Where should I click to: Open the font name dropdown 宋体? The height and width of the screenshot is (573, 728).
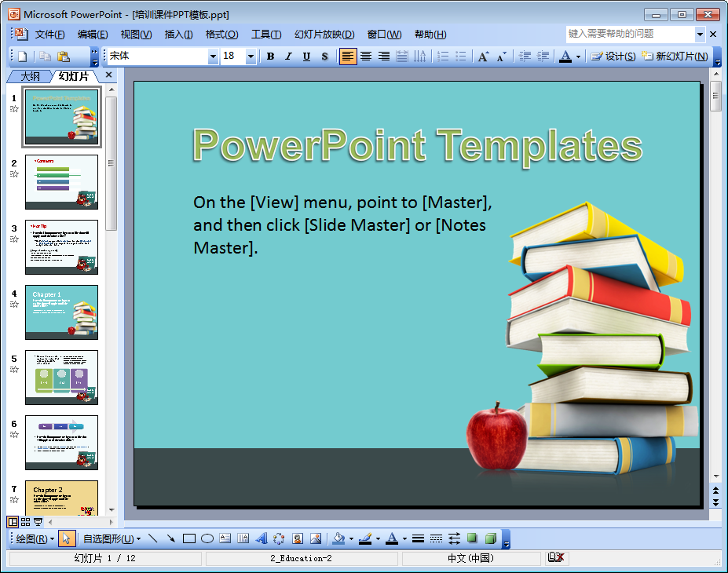(213, 57)
